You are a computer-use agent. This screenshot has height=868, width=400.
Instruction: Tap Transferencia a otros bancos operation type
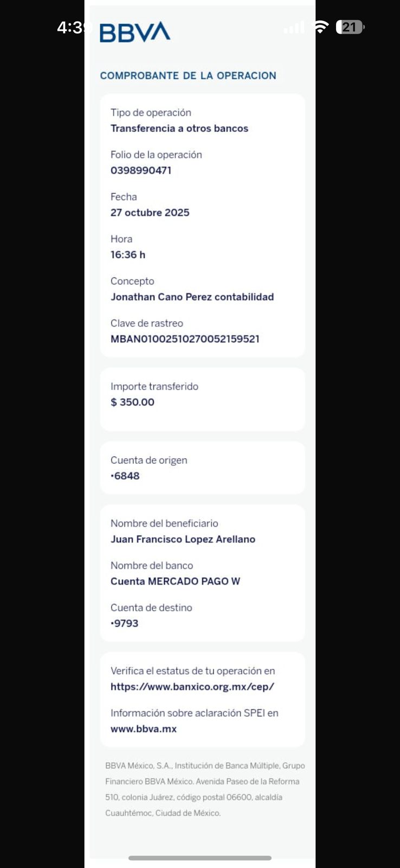(x=179, y=129)
